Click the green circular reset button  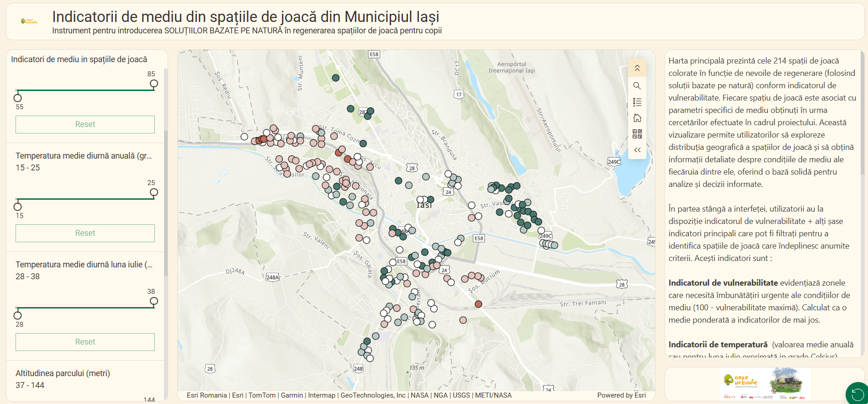click(857, 393)
